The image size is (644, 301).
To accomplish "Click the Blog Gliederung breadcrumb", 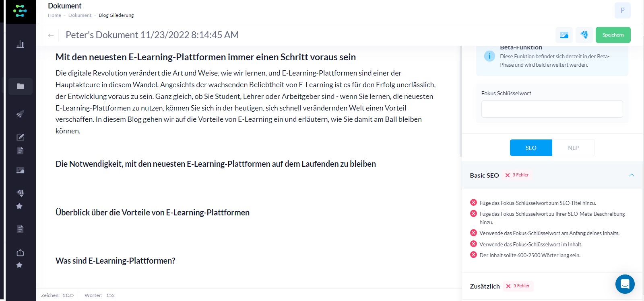I will tap(116, 15).
